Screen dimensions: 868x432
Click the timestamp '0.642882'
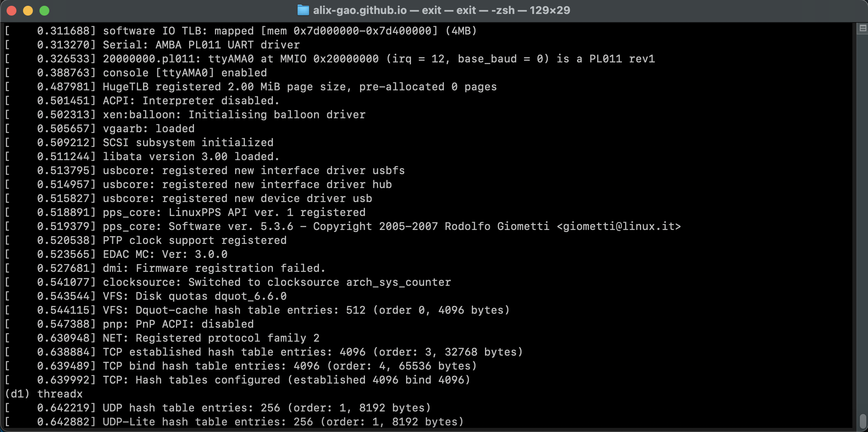(x=63, y=422)
